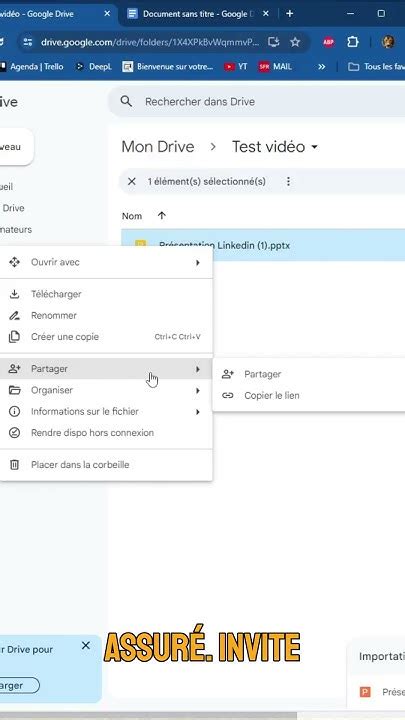Sort files by the Nom column

[132, 216]
